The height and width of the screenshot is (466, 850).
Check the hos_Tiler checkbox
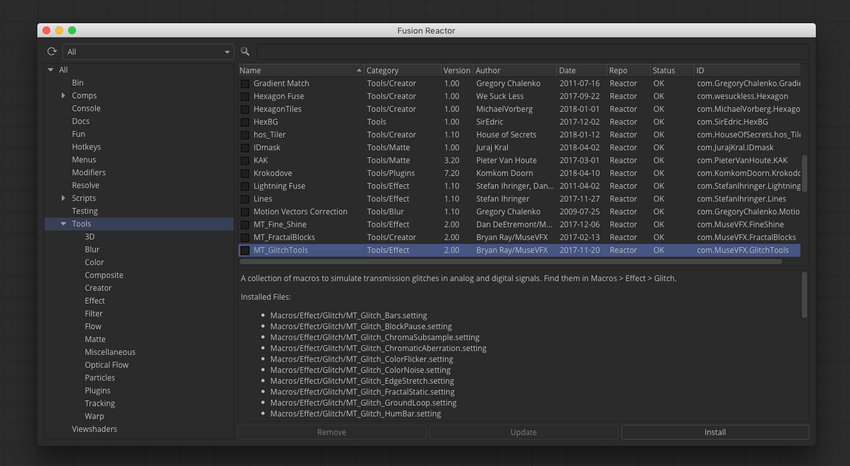245,135
